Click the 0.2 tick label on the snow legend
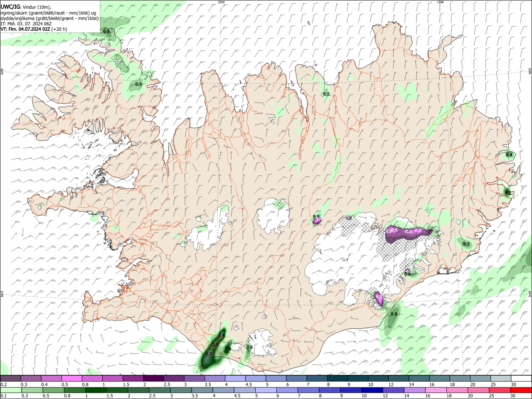 3,384
